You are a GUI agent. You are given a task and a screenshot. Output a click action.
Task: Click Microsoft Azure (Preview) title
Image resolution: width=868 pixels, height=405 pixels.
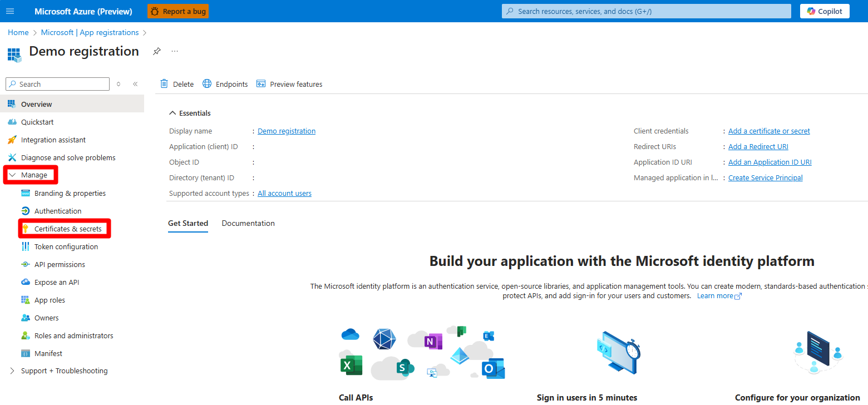click(x=83, y=11)
